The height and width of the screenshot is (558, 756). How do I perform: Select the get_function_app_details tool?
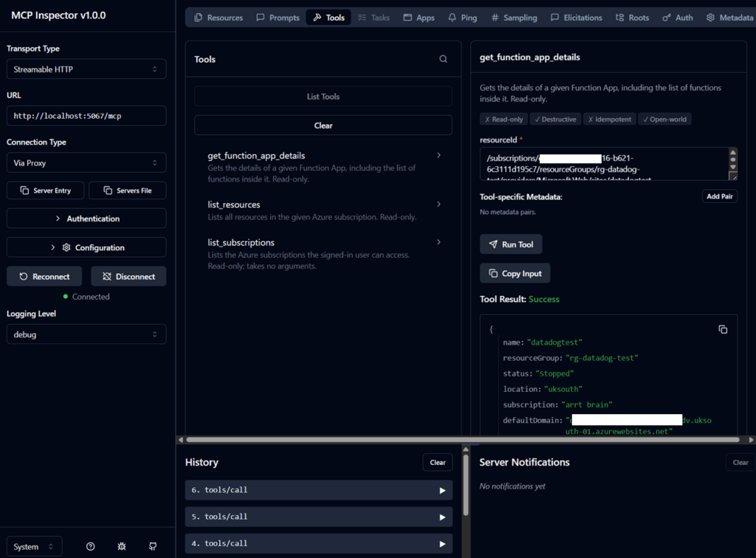(323, 167)
